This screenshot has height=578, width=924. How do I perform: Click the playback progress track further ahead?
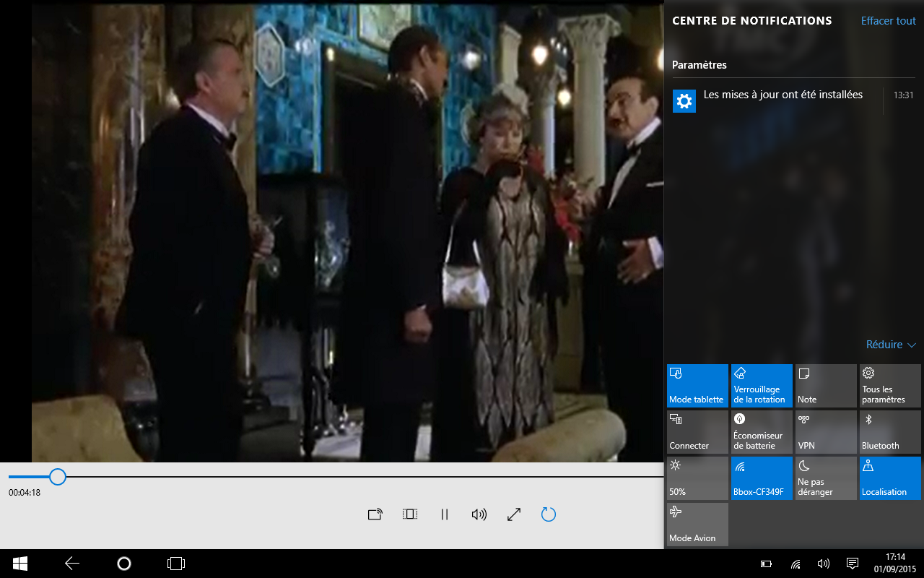pos(365,477)
